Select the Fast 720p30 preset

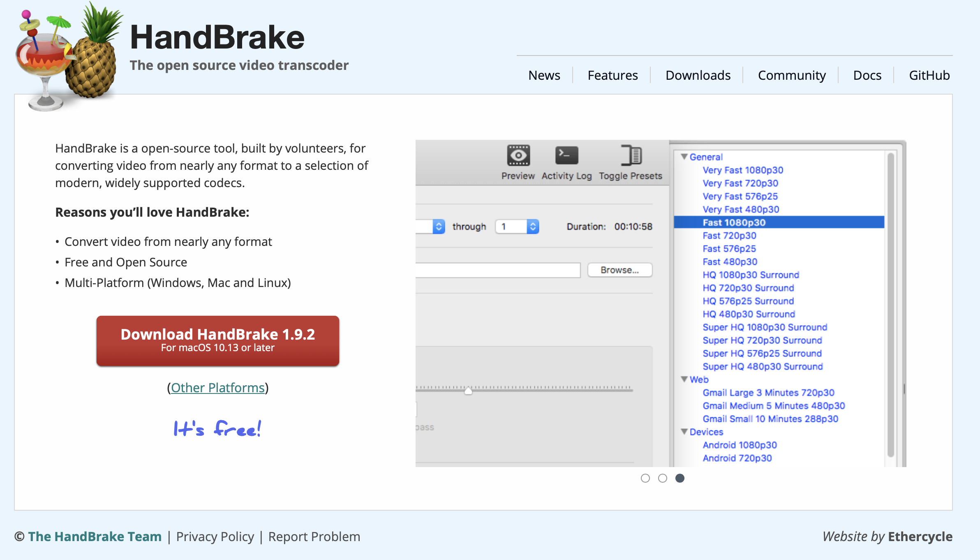tap(729, 236)
